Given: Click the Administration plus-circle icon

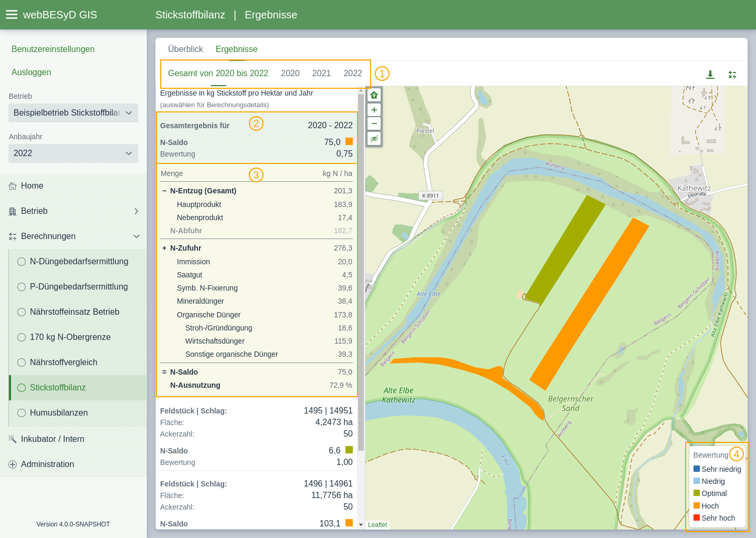Looking at the screenshot, I should click(x=13, y=464).
